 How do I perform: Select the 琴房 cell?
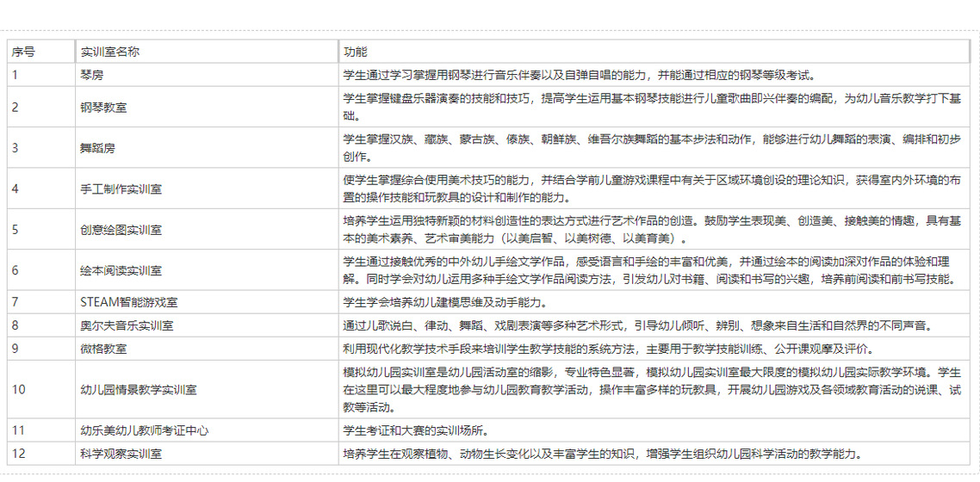[92, 75]
